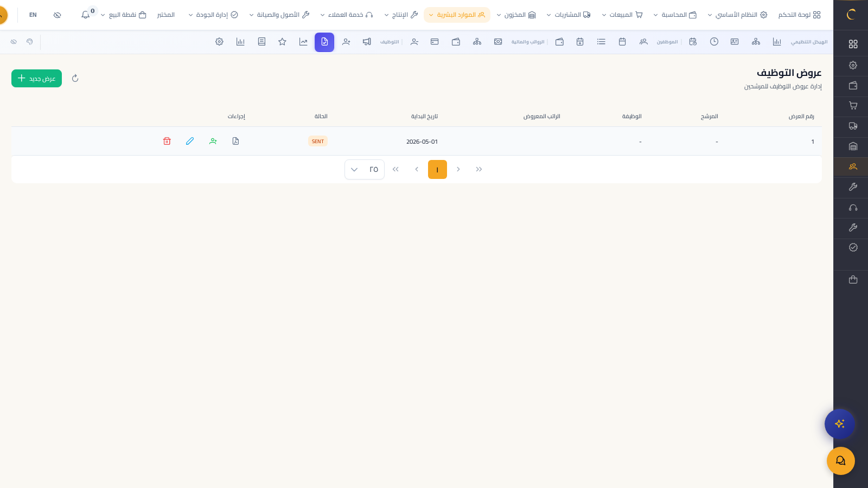Screen dimensions: 868x488
Task: Toggle the crossed-eye visibility icon beside EN
Action: [58, 15]
